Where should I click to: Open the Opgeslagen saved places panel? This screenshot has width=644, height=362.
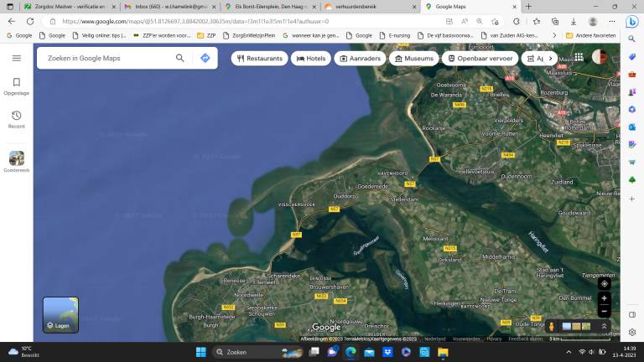point(17,85)
